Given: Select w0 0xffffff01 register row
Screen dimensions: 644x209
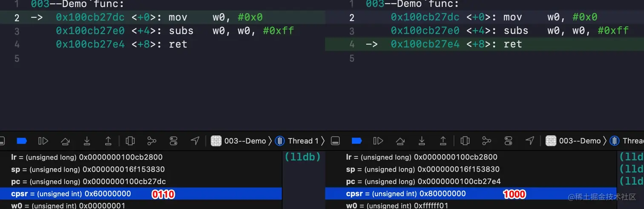Looking at the screenshot, I should (471, 205).
